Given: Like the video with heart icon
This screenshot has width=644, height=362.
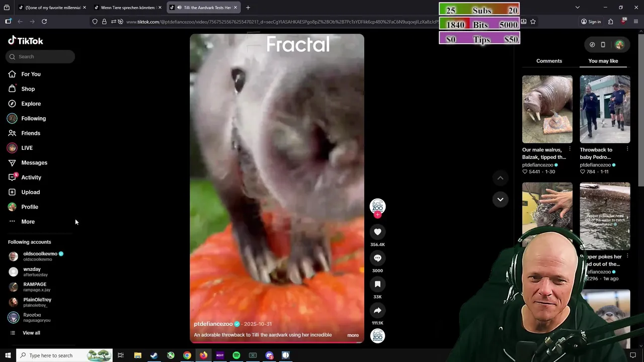Looking at the screenshot, I should click(x=377, y=232).
